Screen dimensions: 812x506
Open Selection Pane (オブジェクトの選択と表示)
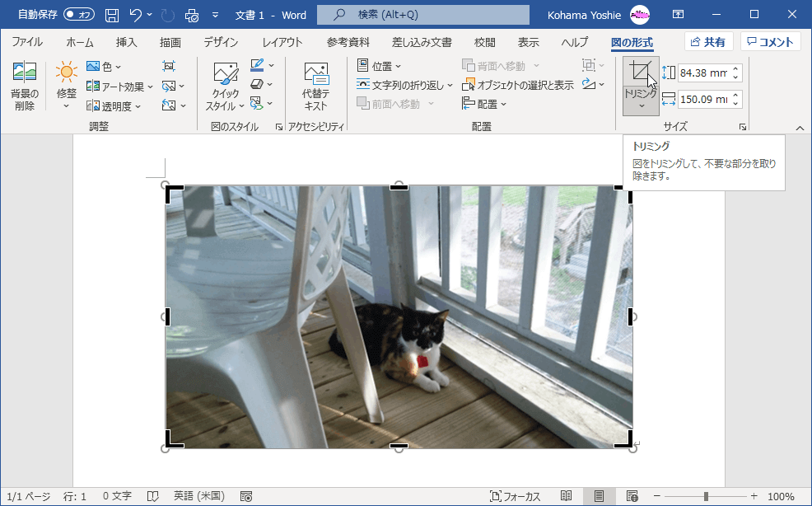tap(518, 85)
